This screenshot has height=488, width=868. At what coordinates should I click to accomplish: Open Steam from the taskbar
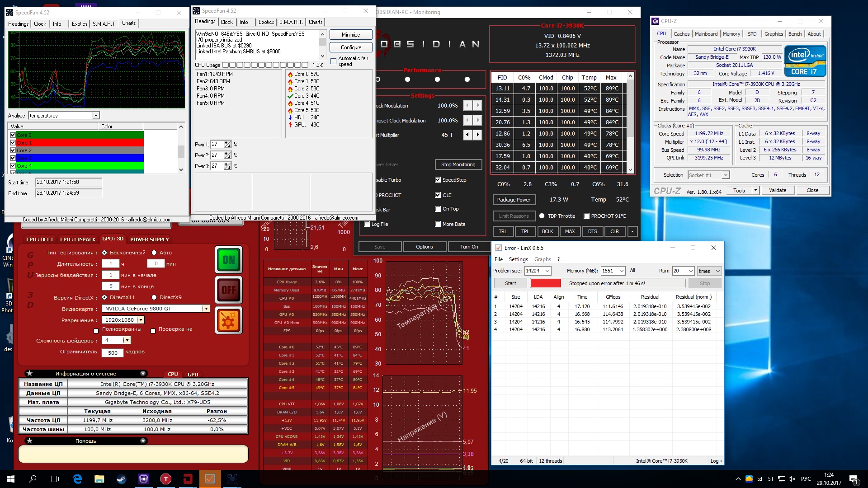[122, 479]
